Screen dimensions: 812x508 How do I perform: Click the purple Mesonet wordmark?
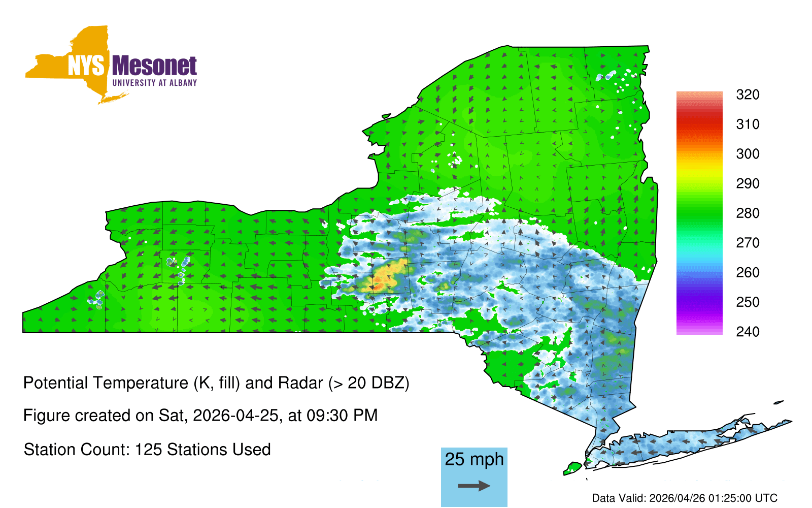point(154,66)
